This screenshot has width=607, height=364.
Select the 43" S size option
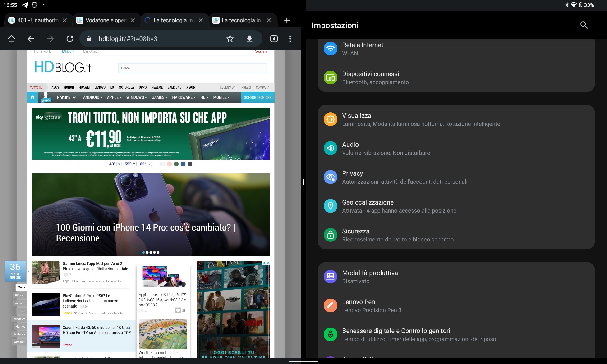[x=115, y=164]
